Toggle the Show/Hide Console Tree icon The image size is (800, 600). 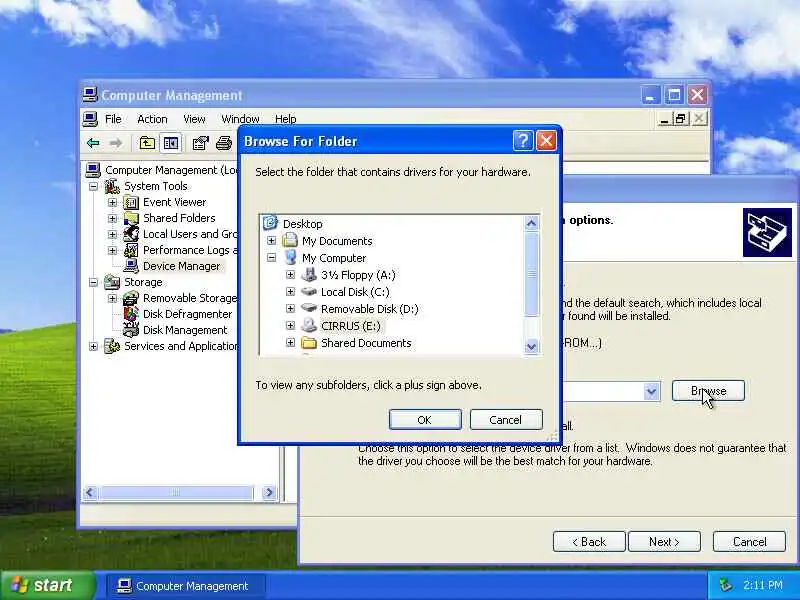click(x=170, y=143)
